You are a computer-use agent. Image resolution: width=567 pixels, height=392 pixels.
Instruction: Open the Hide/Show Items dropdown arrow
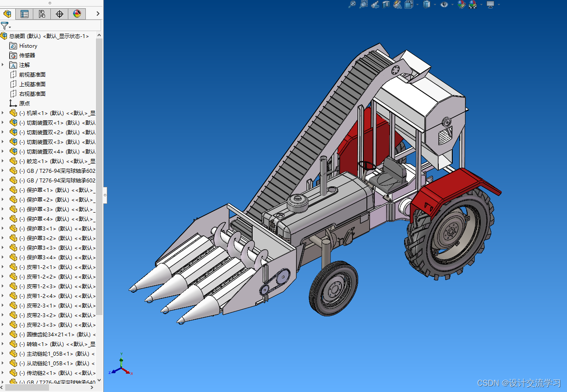(453, 4)
